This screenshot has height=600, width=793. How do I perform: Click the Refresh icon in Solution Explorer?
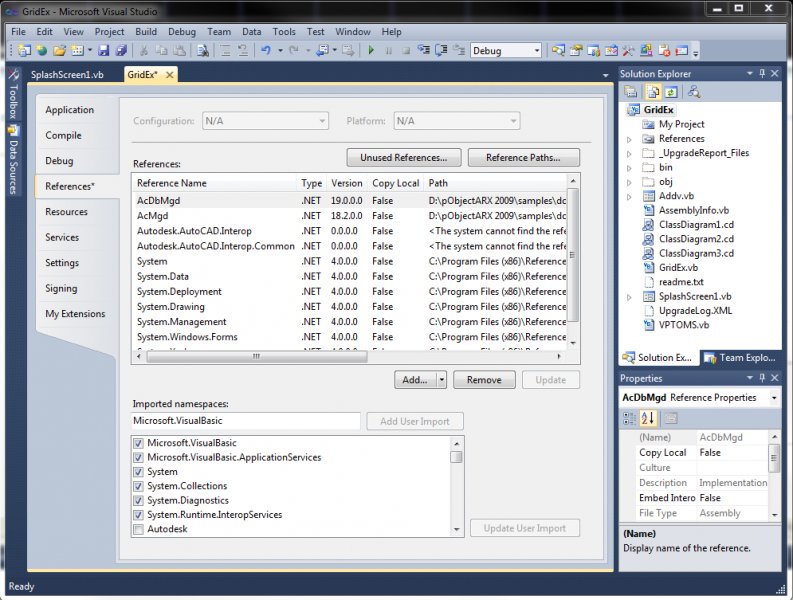(x=671, y=92)
